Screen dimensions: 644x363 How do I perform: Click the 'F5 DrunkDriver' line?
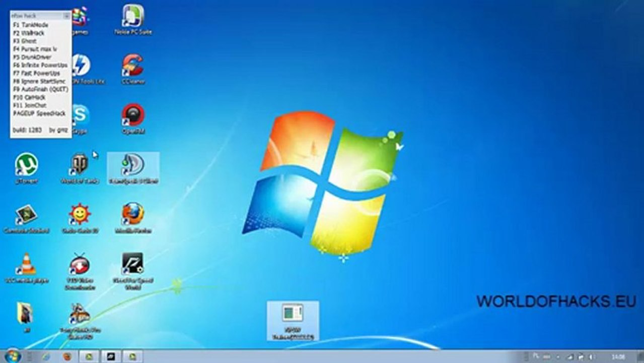tap(32, 57)
